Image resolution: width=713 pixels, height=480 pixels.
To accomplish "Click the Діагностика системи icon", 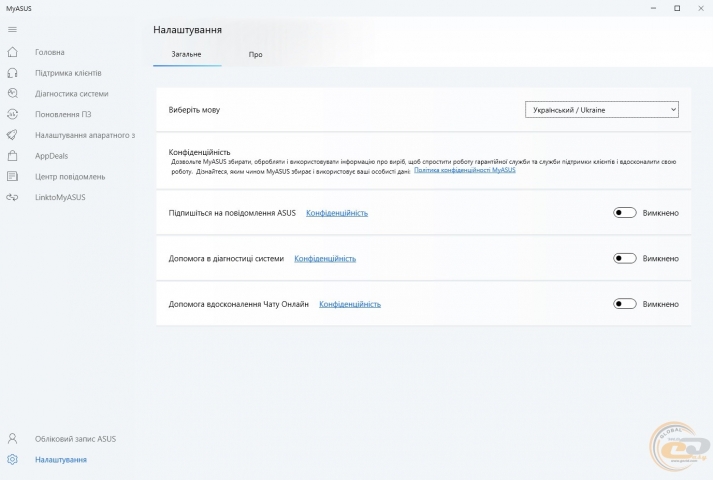I will (x=12, y=93).
